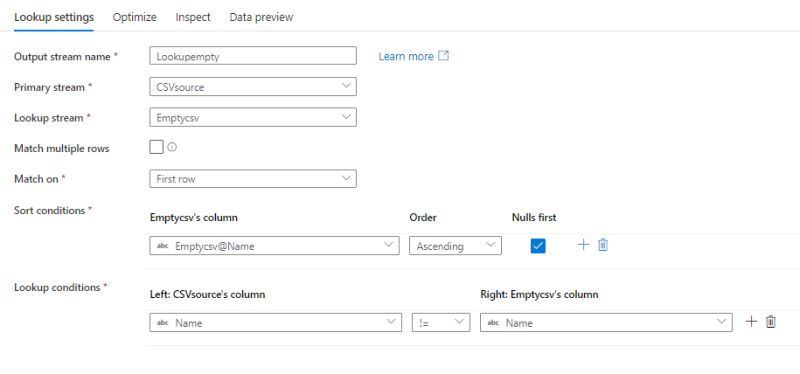Click the Emptycsv's column header text
800x374 pixels.
(194, 217)
